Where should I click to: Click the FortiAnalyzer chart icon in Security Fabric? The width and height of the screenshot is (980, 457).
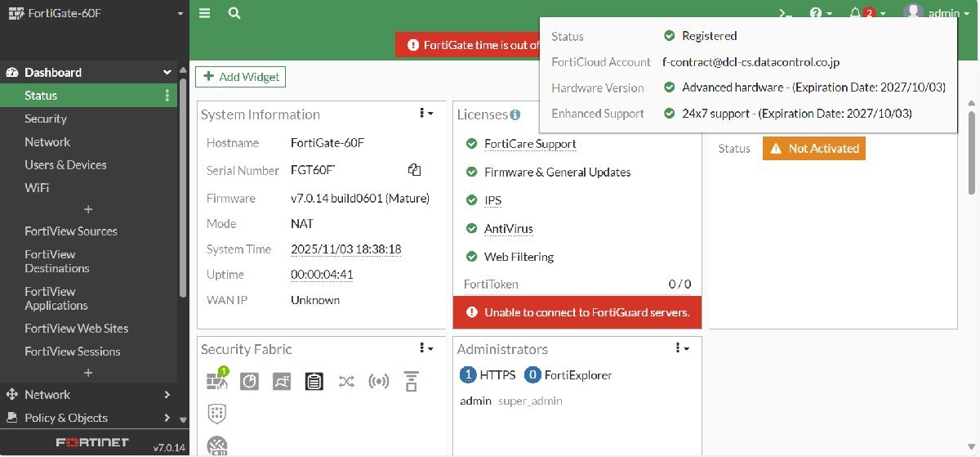coord(249,381)
